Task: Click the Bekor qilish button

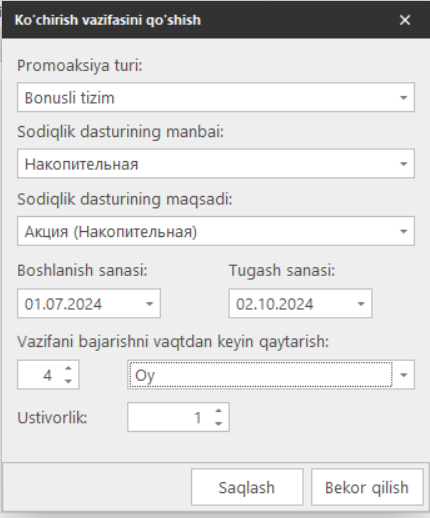Action: coord(367,487)
